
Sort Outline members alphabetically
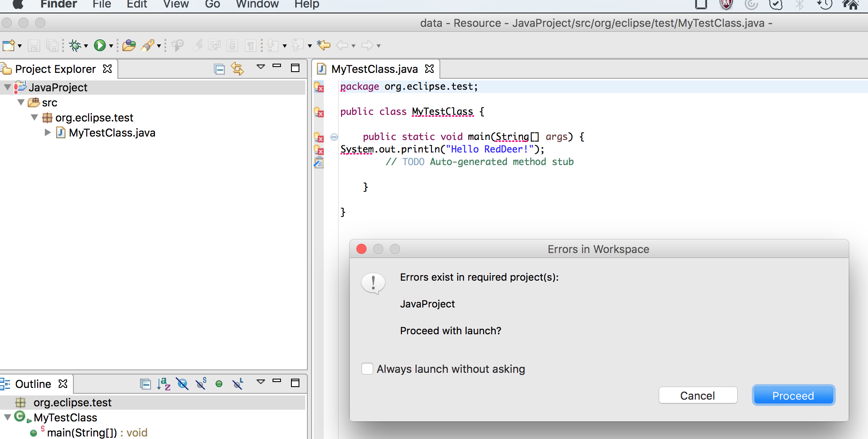point(164,384)
